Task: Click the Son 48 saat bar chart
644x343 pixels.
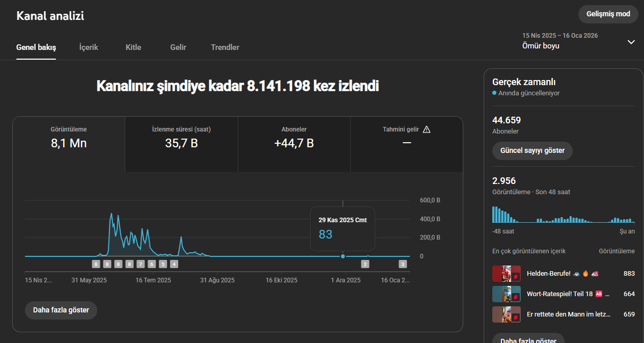Action: coord(564,214)
